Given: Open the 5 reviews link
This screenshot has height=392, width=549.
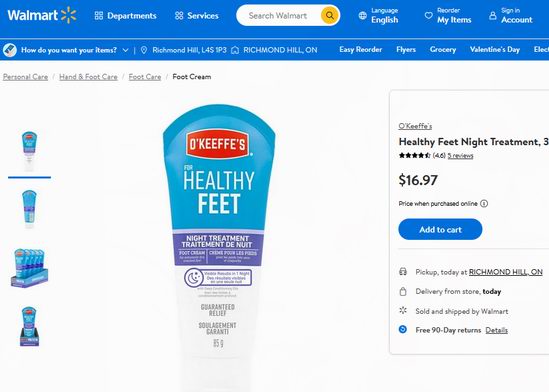Looking at the screenshot, I should coord(460,156).
